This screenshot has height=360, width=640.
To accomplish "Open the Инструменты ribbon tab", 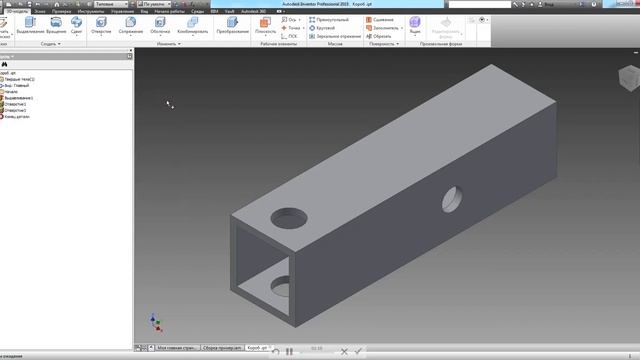I will pyautogui.click(x=91, y=11).
